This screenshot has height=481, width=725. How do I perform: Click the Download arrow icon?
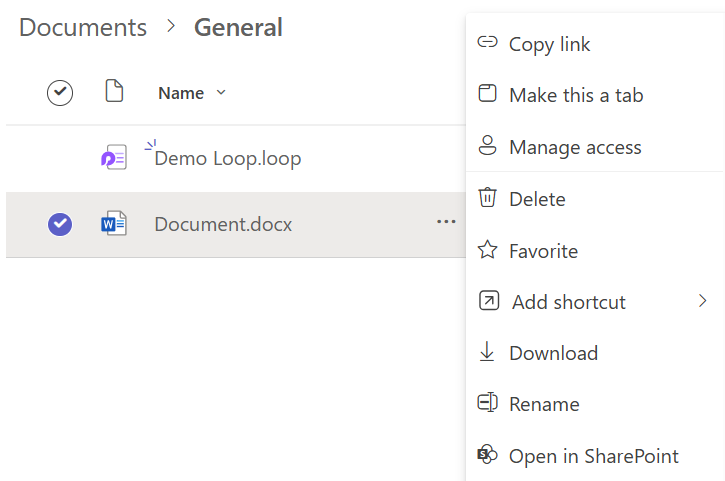pyautogui.click(x=487, y=352)
